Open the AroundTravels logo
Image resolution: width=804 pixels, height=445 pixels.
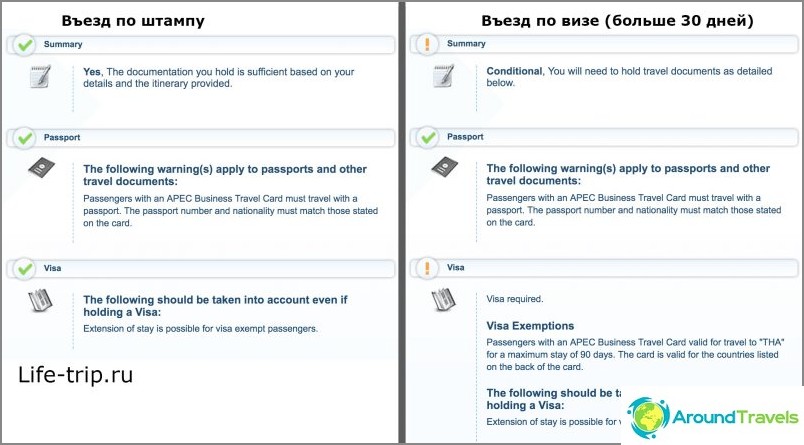tap(713, 417)
